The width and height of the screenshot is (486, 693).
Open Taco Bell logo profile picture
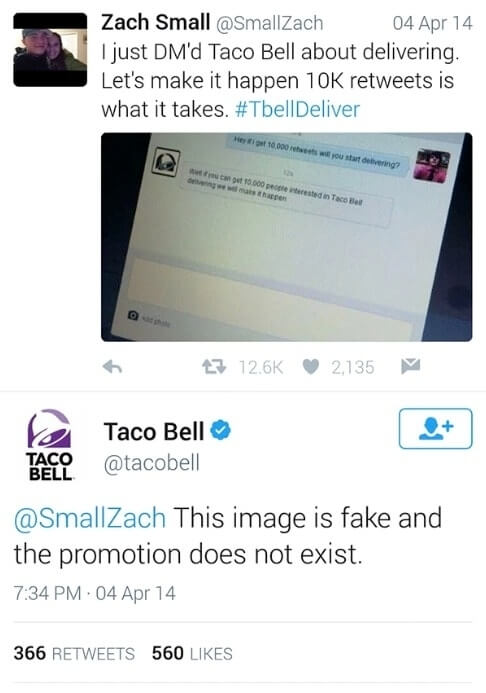(x=49, y=445)
